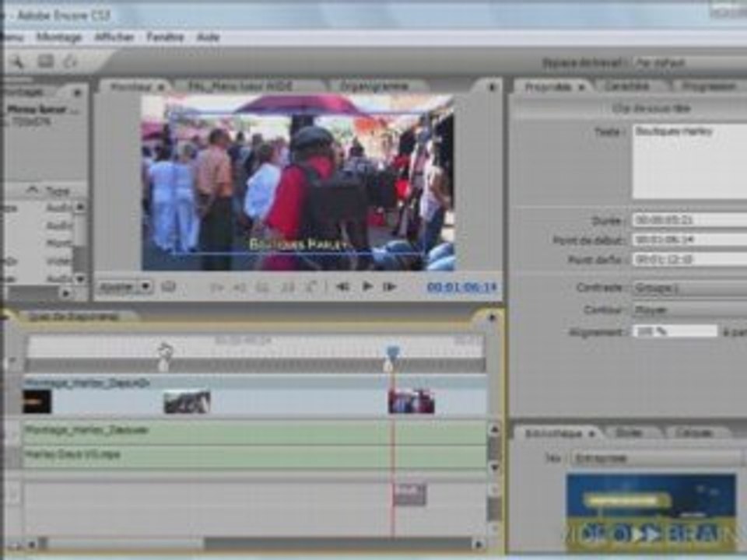Image resolution: width=747 pixels, height=560 pixels.
Task: Switch to the Styles tab
Action: [x=631, y=432]
